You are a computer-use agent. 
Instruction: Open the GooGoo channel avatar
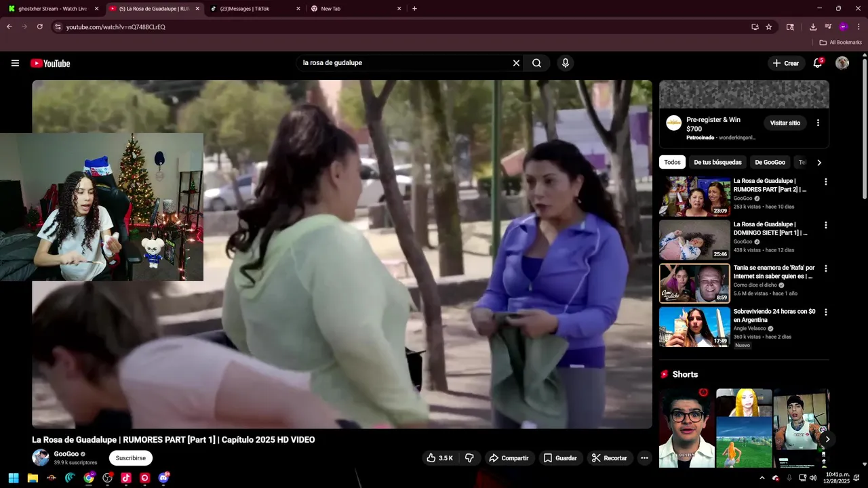[x=41, y=457]
